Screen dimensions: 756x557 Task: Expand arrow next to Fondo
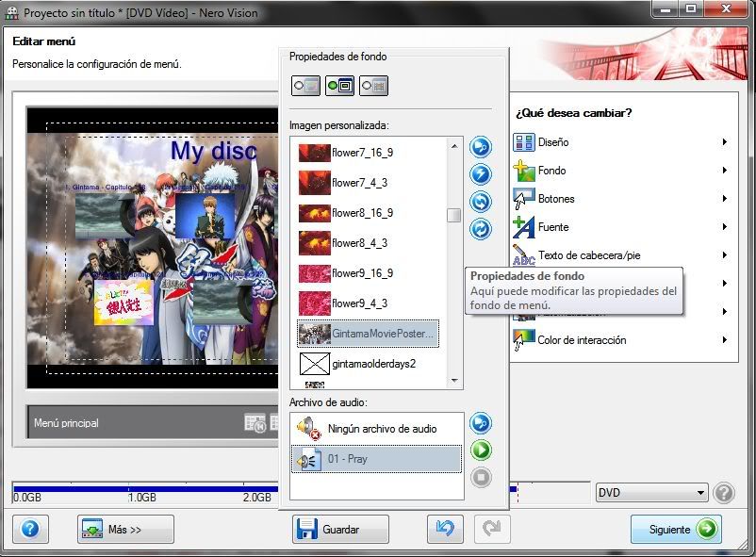tap(724, 171)
